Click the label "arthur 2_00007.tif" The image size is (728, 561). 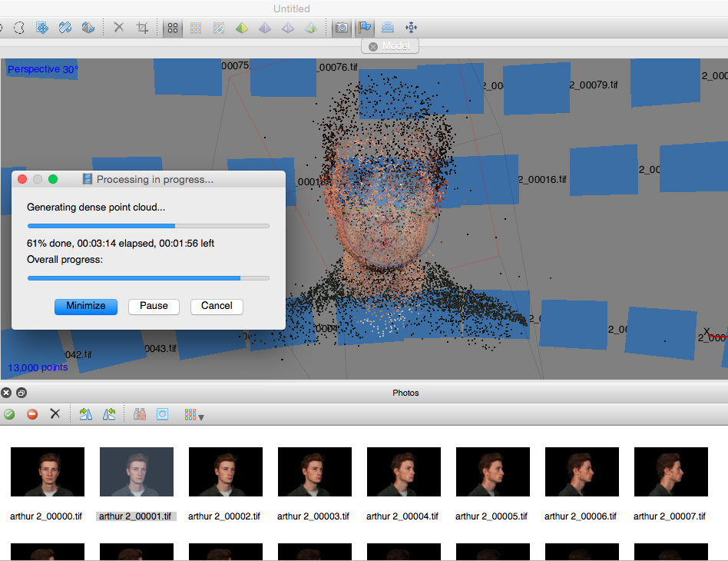tap(670, 516)
